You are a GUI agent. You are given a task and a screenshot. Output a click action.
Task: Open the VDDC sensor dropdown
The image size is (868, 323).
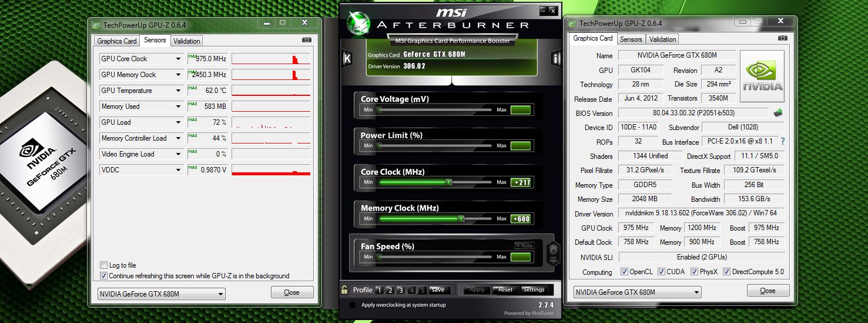click(x=178, y=170)
